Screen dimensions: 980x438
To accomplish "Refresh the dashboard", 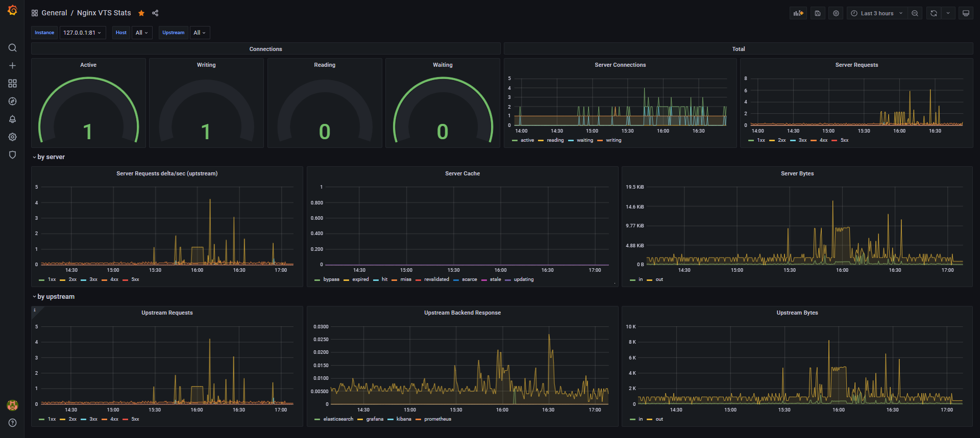I will point(934,13).
